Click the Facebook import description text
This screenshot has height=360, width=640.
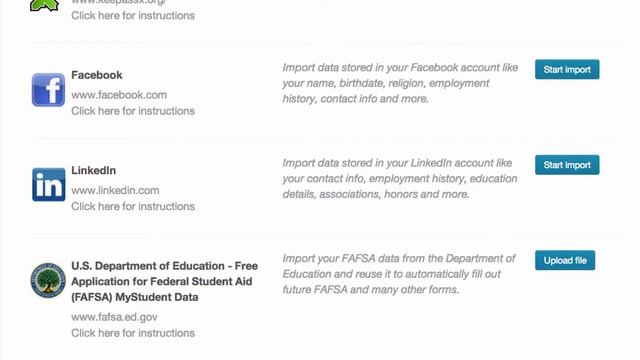coord(400,83)
